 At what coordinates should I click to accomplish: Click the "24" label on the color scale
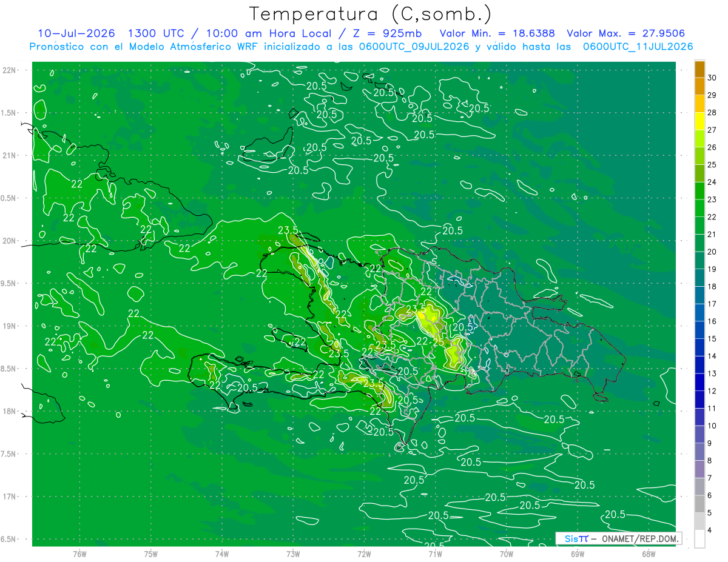[x=712, y=182]
